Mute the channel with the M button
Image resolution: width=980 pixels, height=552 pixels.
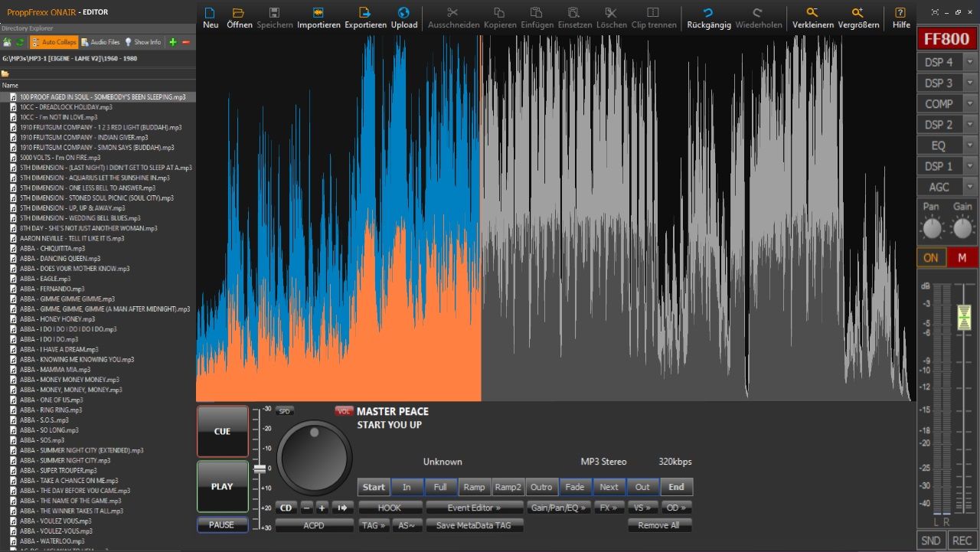click(962, 258)
